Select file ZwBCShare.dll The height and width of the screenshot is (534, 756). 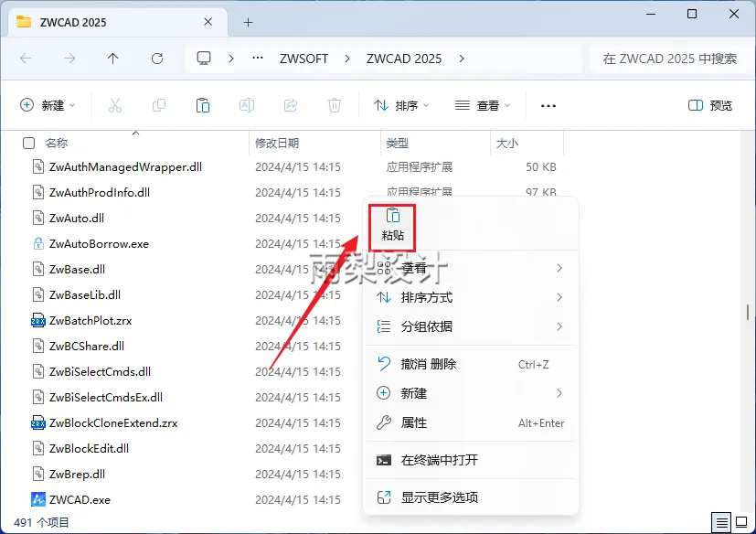click(x=87, y=346)
